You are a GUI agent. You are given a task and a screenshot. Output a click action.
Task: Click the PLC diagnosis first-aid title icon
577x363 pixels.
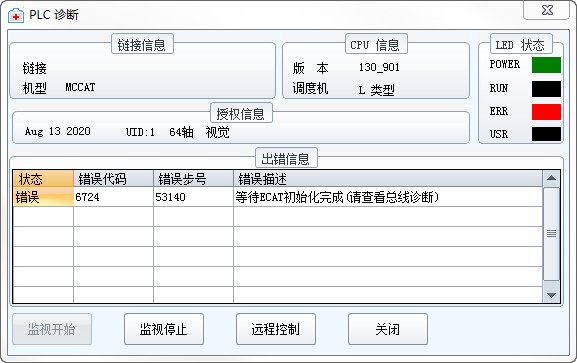(16, 15)
